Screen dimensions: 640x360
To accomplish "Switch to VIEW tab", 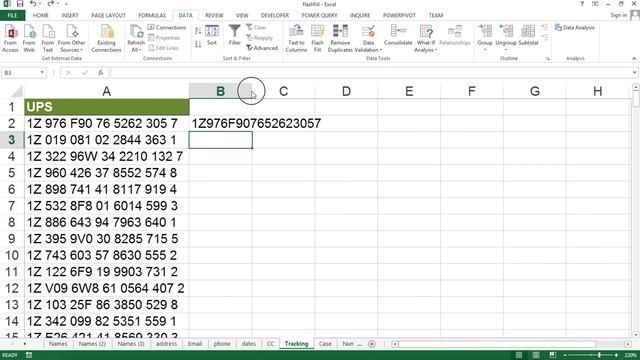I will [242, 15].
